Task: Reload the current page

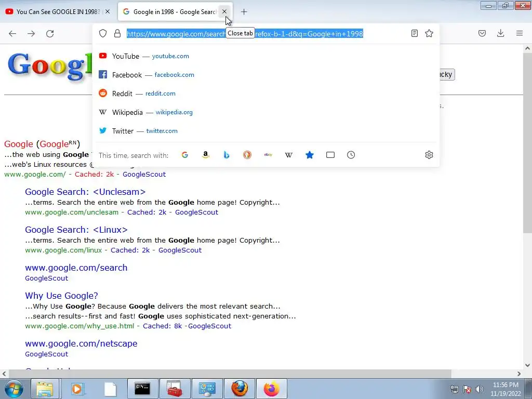Action: 50,34
